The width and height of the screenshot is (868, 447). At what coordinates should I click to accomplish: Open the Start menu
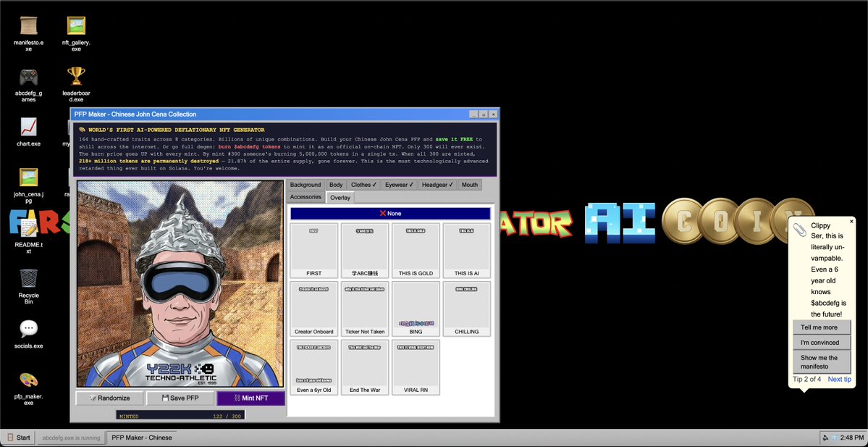tap(20, 438)
